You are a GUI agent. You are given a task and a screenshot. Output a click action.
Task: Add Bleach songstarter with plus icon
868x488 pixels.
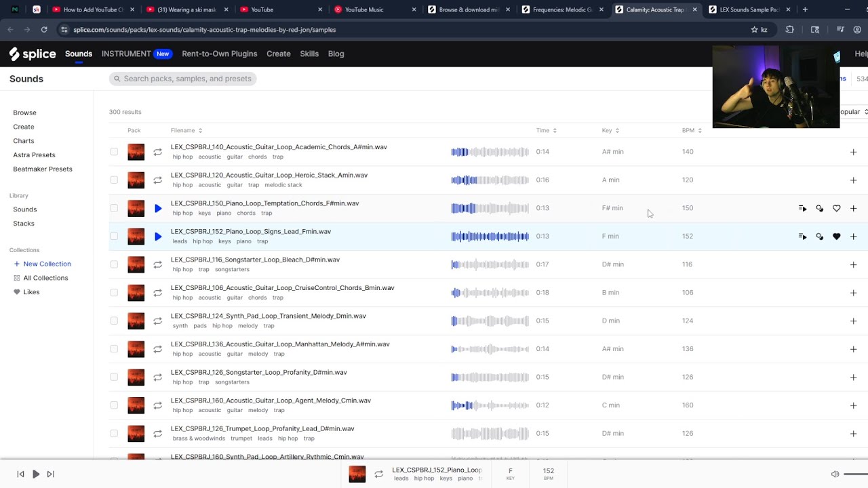(853, 264)
